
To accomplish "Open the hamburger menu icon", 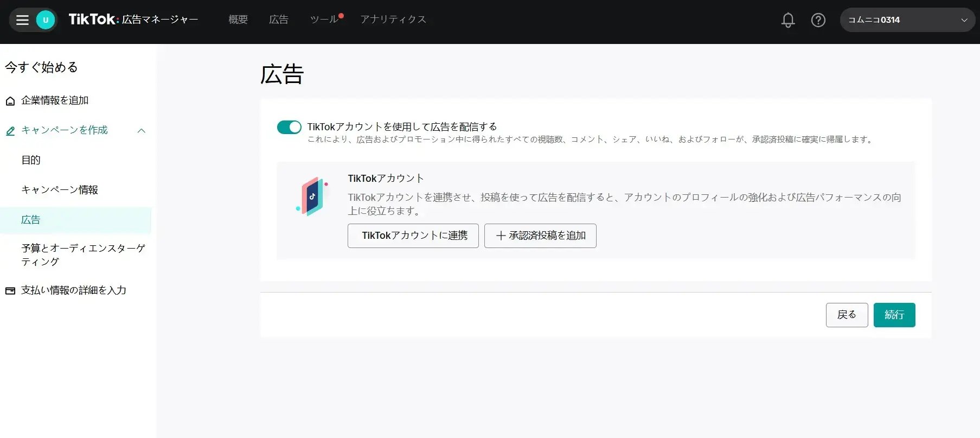I will click(x=22, y=20).
